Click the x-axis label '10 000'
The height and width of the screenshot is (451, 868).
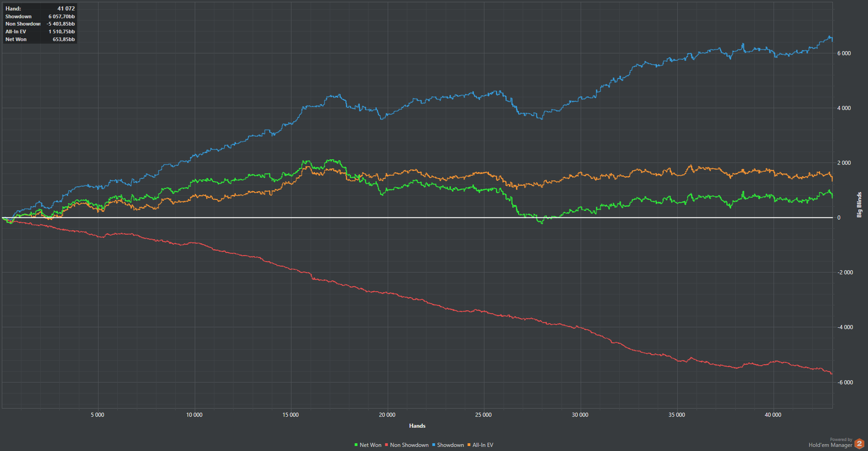tap(194, 415)
